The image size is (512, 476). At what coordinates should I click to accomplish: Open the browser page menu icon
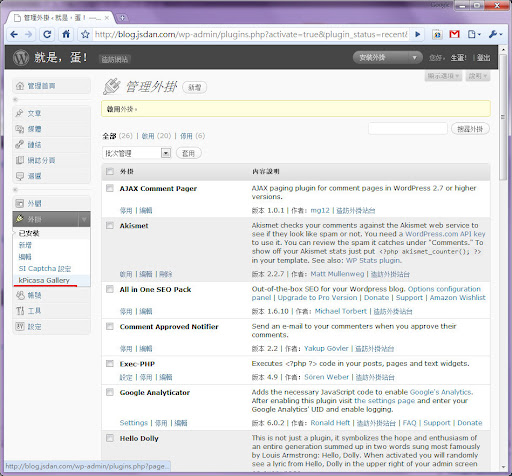tap(474, 34)
